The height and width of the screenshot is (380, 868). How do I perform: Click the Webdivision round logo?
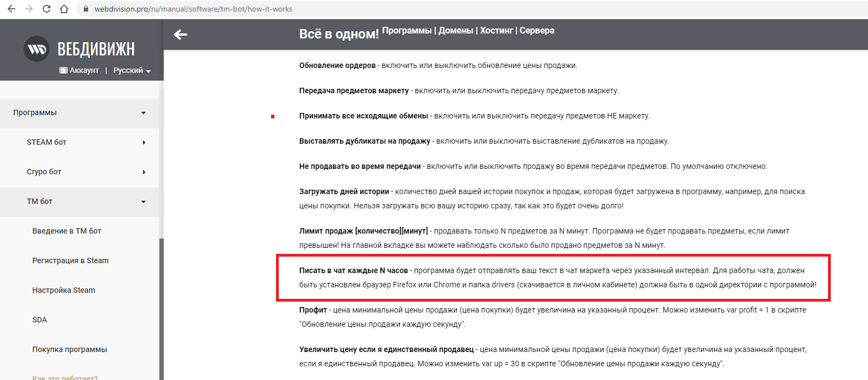[37, 49]
